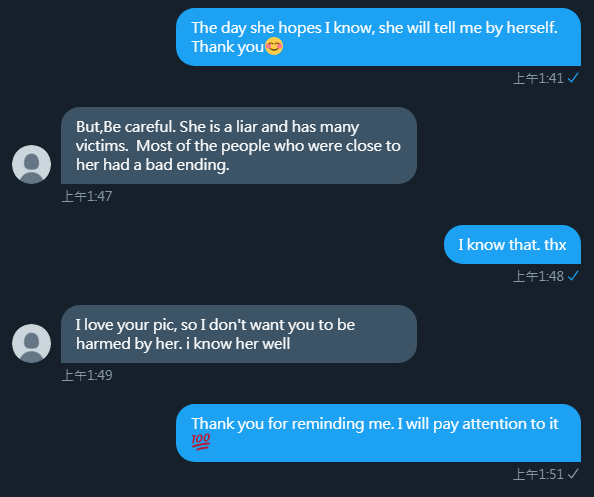Click the 上午1:48 timestamp
594x497 pixels.
coord(538,276)
